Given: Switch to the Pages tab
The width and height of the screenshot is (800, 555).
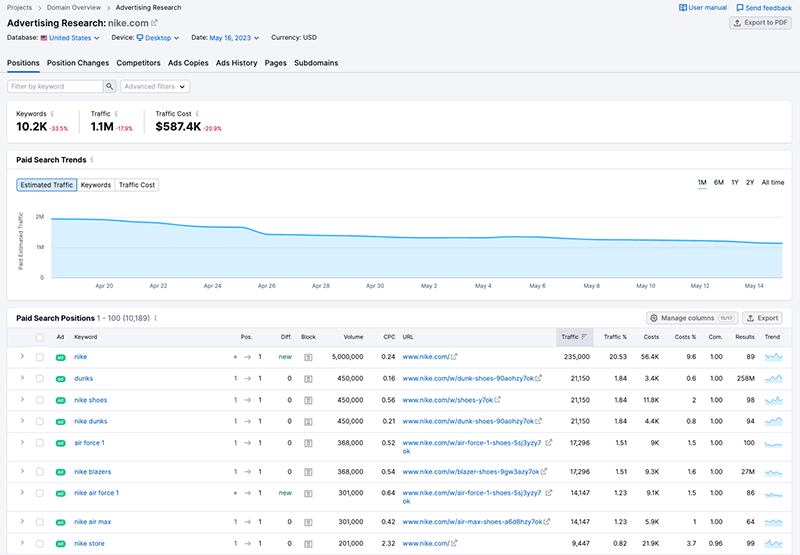Looking at the screenshot, I should 276,63.
